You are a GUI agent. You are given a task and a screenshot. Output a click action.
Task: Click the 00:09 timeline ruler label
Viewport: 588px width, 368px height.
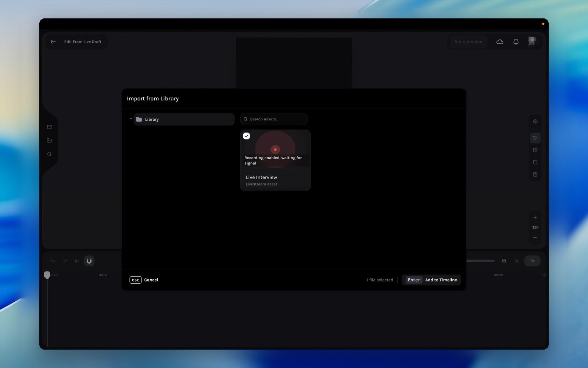pyautogui.click(x=498, y=275)
